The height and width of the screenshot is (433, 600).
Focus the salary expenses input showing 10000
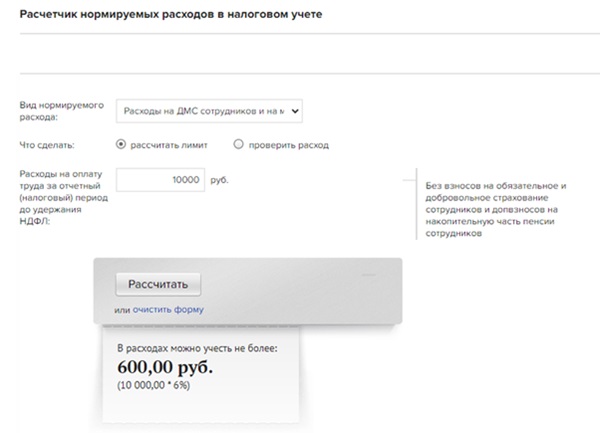[159, 180]
